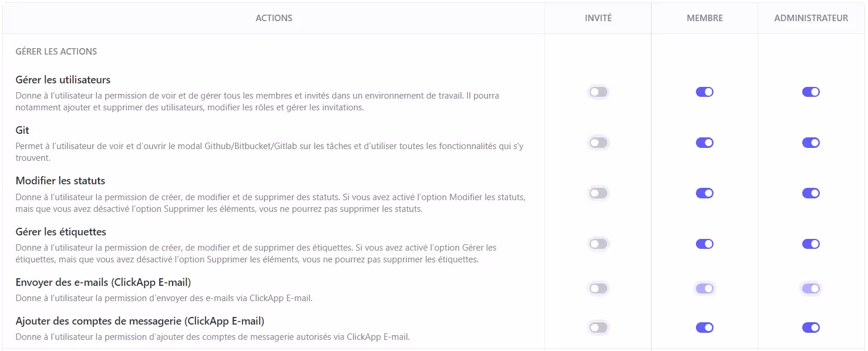Screen dimensions: 868x351
Task: Click the ACTIONS column header
Action: [274, 18]
